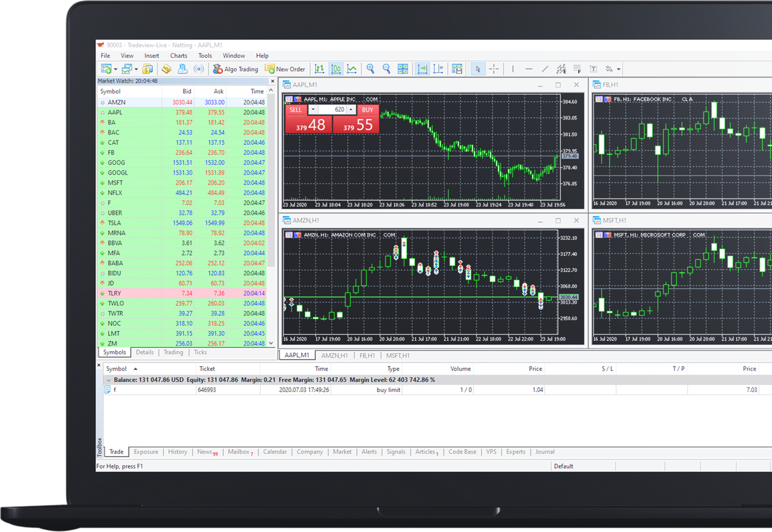Open the New Order dialog
Viewport: 772px width, 532px height.
click(x=285, y=69)
